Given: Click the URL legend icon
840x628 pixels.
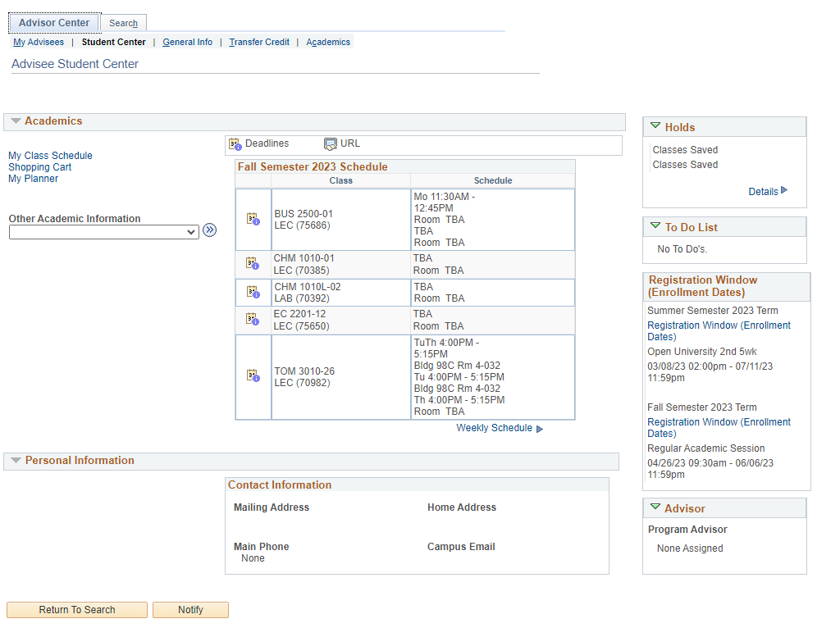Looking at the screenshot, I should point(331,144).
